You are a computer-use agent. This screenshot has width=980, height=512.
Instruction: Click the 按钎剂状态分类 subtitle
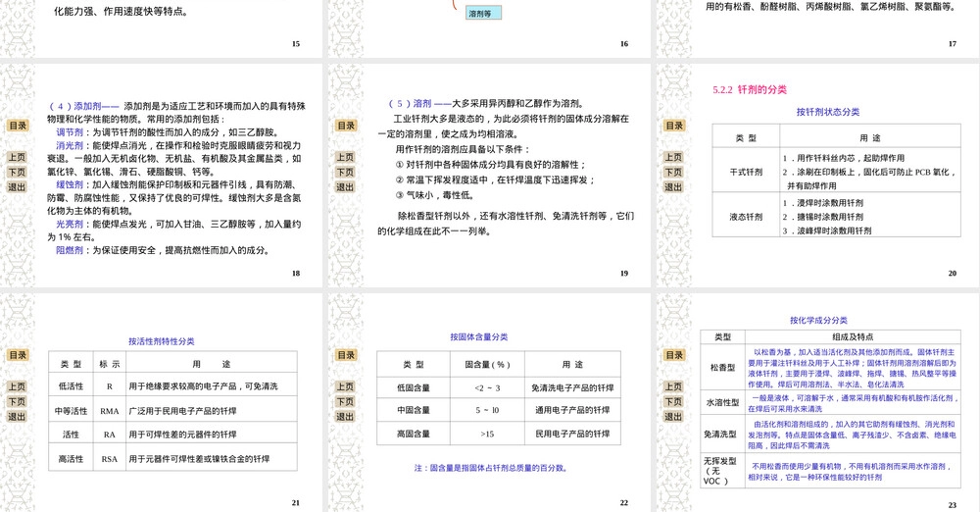[x=827, y=112]
